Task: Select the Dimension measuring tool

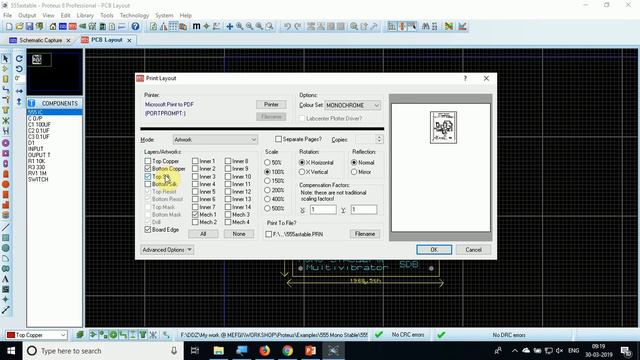Action: [x=6, y=310]
